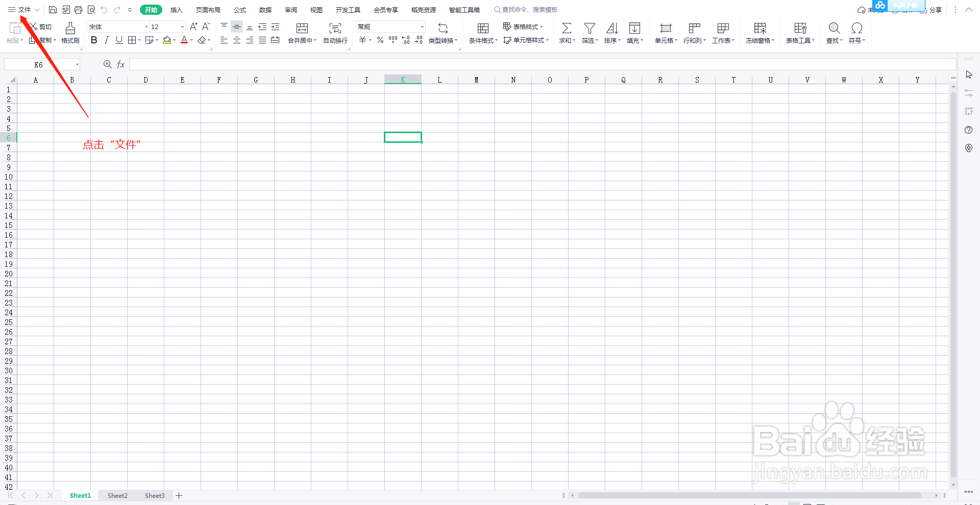
Task: Click the Filter (筛选) funnel icon
Action: pyautogui.click(x=590, y=28)
